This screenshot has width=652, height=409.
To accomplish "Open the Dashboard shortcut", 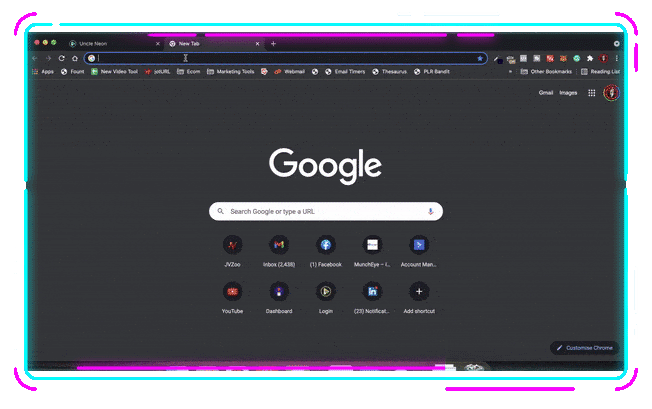I will pos(279,297).
